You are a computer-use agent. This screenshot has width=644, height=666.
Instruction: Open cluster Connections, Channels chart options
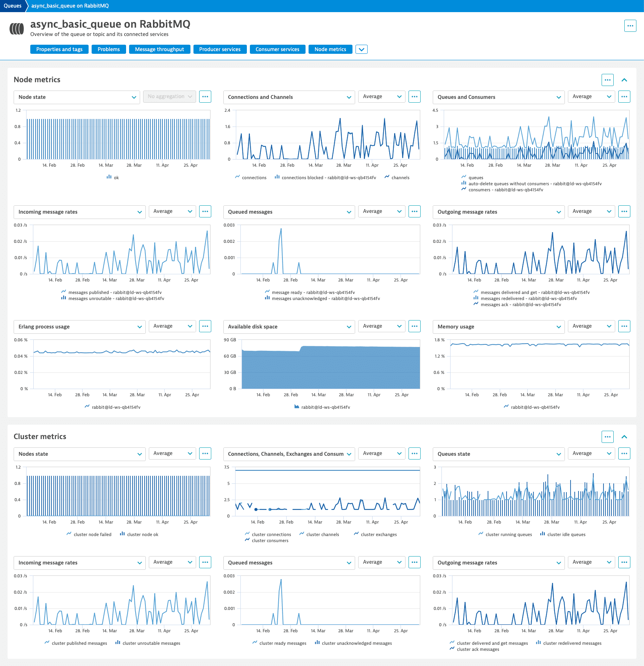tap(415, 453)
